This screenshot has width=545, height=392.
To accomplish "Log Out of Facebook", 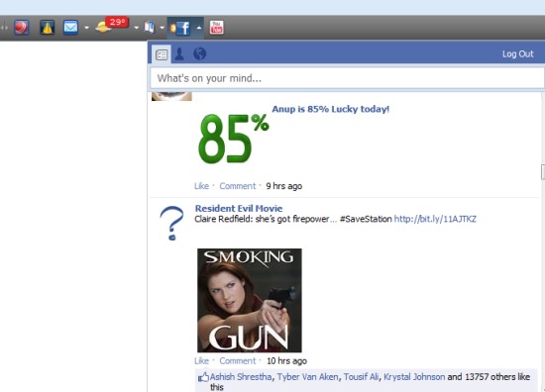I will point(517,53).
